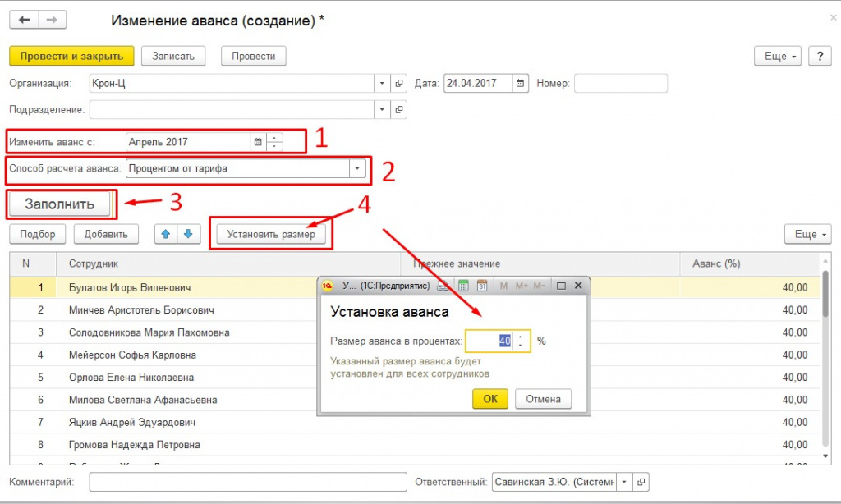Select row Громова Надежда Петровна
841x504 pixels.
(x=415, y=445)
